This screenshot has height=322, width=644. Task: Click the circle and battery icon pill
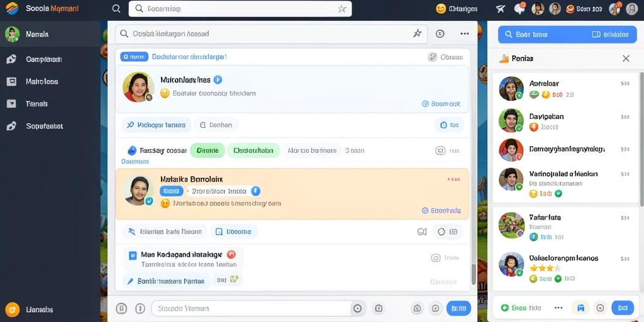pyautogui.click(x=448, y=231)
